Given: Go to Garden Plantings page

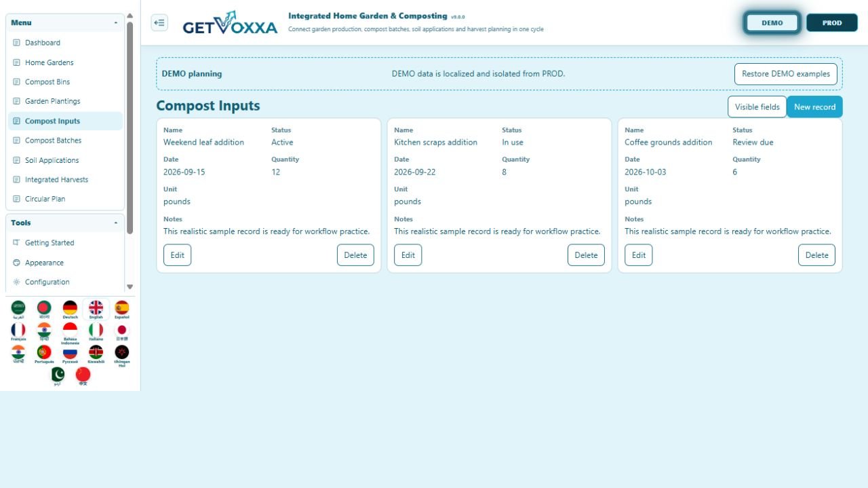Looking at the screenshot, I should pos(65,101).
